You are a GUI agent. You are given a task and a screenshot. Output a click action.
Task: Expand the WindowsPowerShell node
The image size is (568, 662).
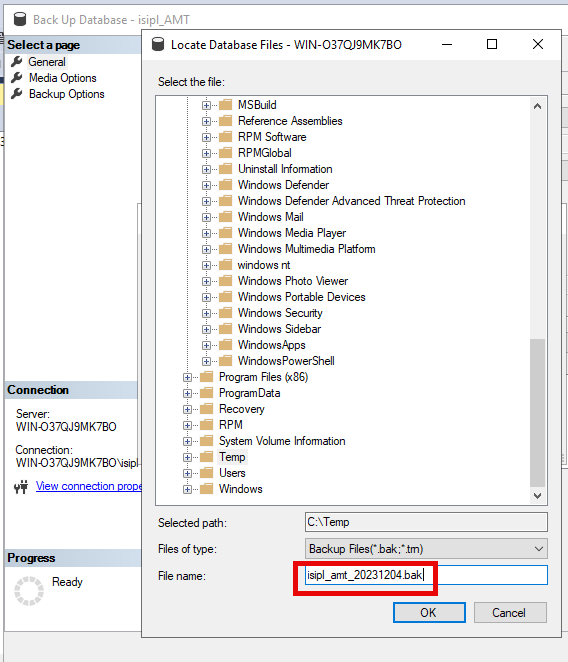pos(206,361)
